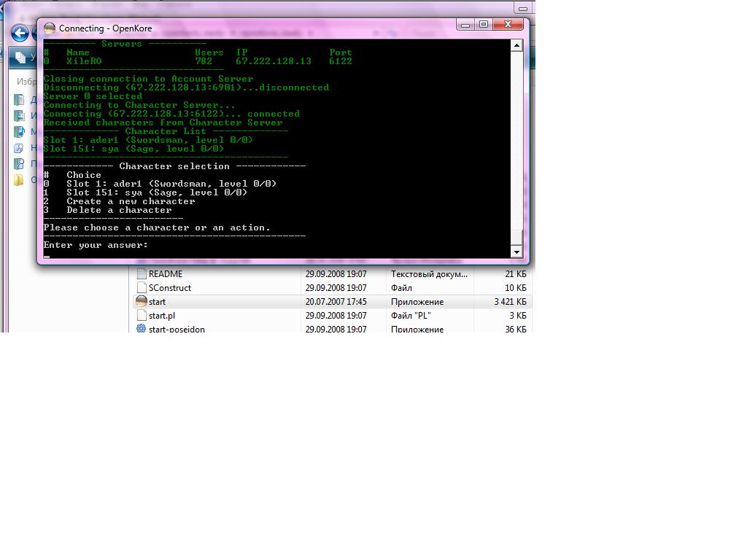Click the console scrollbar down arrow
Image resolution: width=747 pixels, height=560 pixels.
pos(516,252)
